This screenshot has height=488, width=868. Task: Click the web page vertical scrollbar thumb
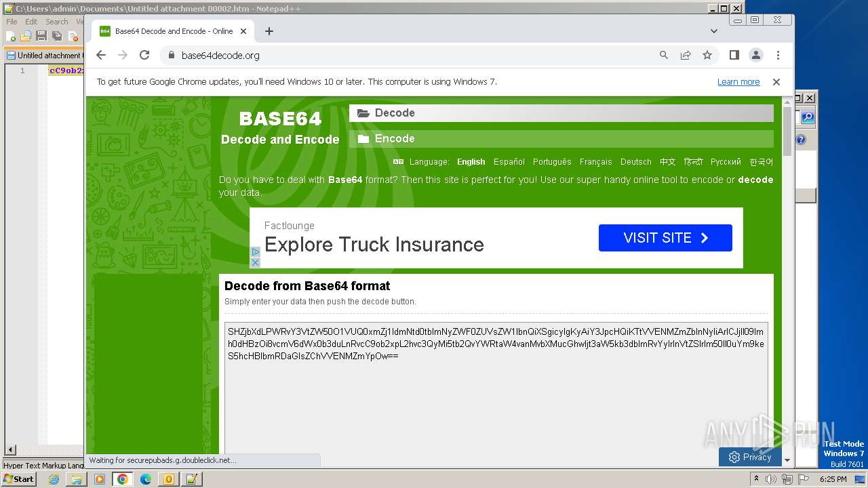(787, 131)
